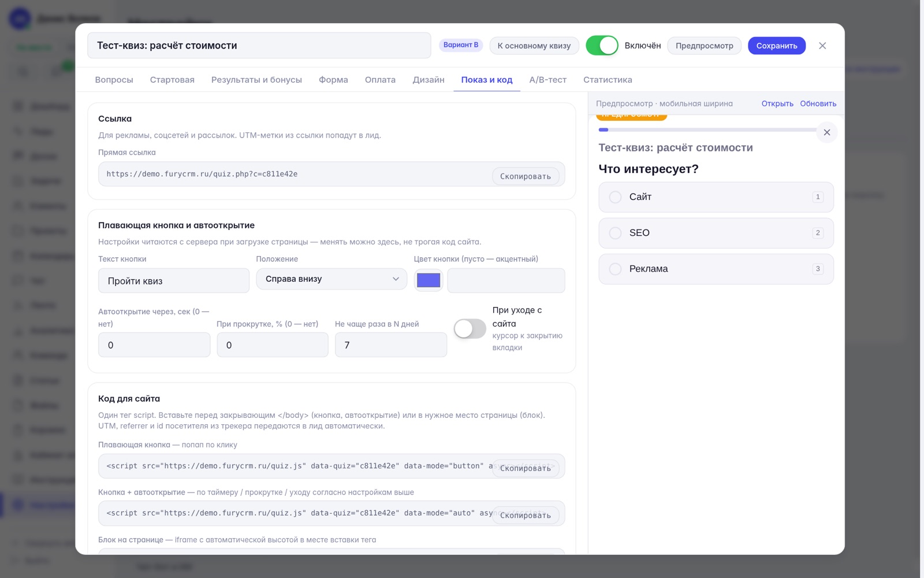
Task: Edit the Текст кнопки field
Action: [174, 280]
